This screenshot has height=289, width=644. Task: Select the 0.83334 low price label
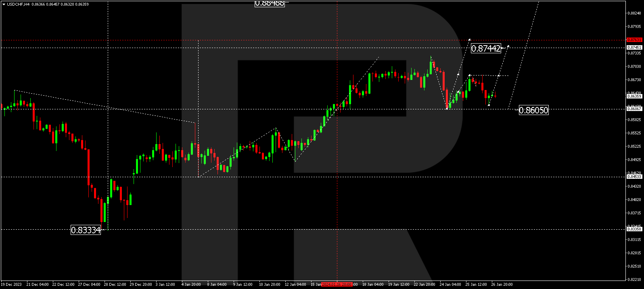coord(86,230)
